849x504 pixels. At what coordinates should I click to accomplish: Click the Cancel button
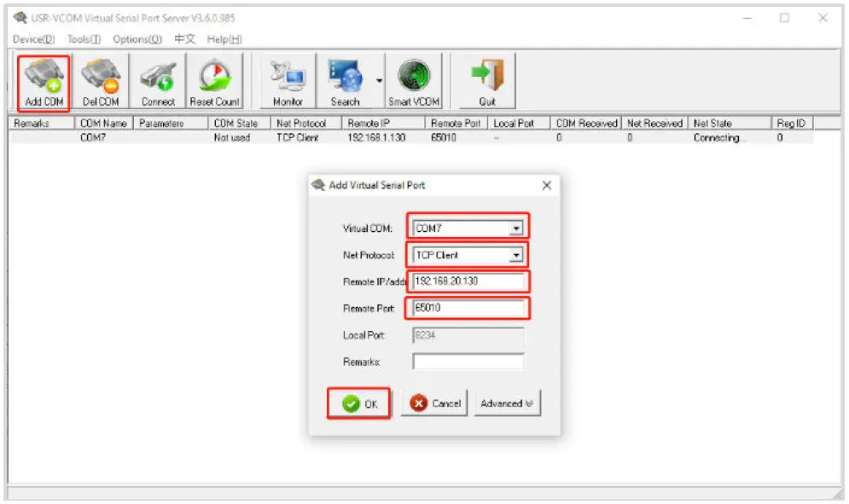point(434,404)
